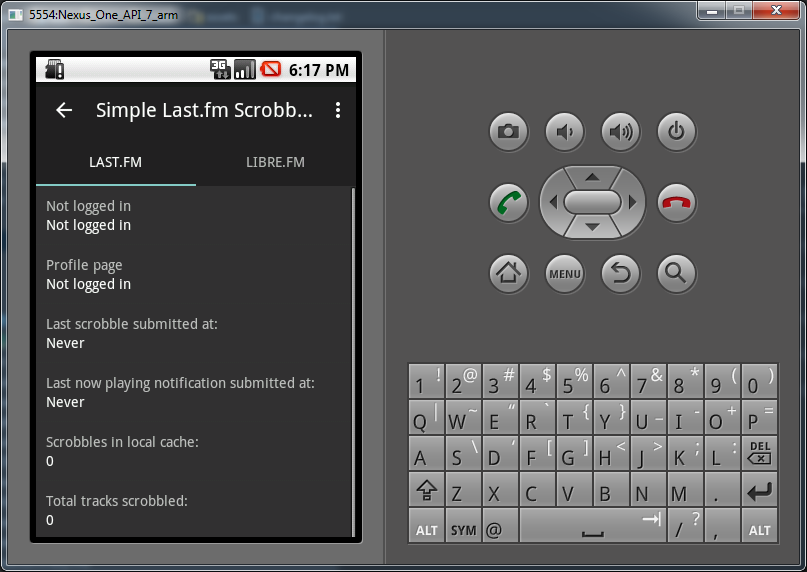Screen dimensions: 807x572
Task: Click the red no-battery status icon
Action: point(271,69)
